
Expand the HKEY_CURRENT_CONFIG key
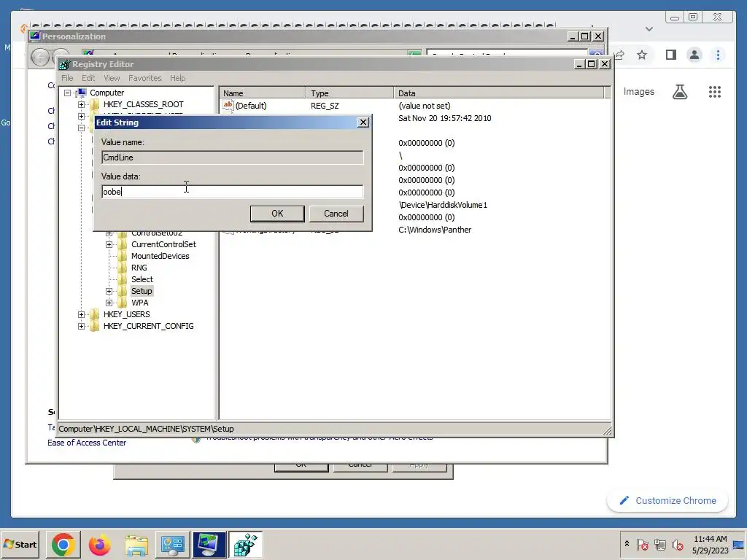coord(82,326)
